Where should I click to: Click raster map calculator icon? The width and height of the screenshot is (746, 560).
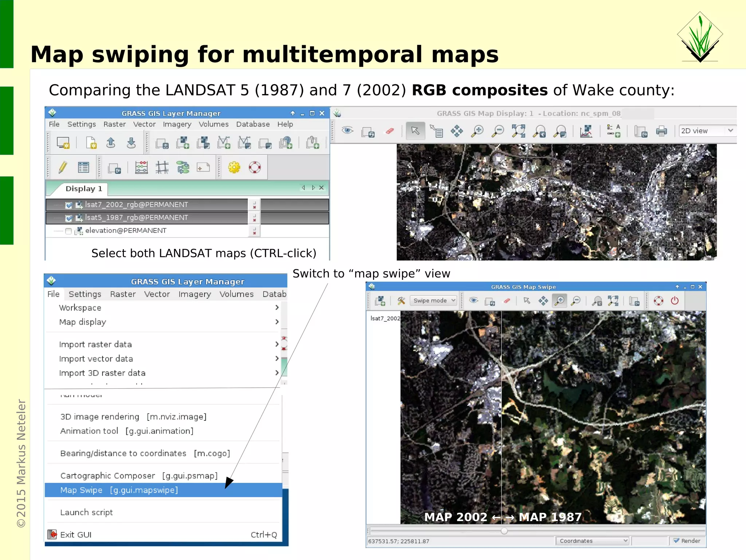pyautogui.click(x=141, y=168)
